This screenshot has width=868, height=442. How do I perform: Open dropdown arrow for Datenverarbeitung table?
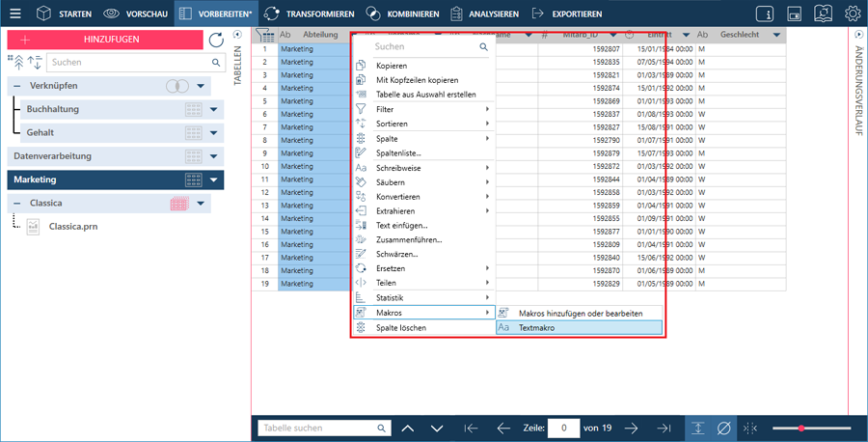click(x=215, y=155)
